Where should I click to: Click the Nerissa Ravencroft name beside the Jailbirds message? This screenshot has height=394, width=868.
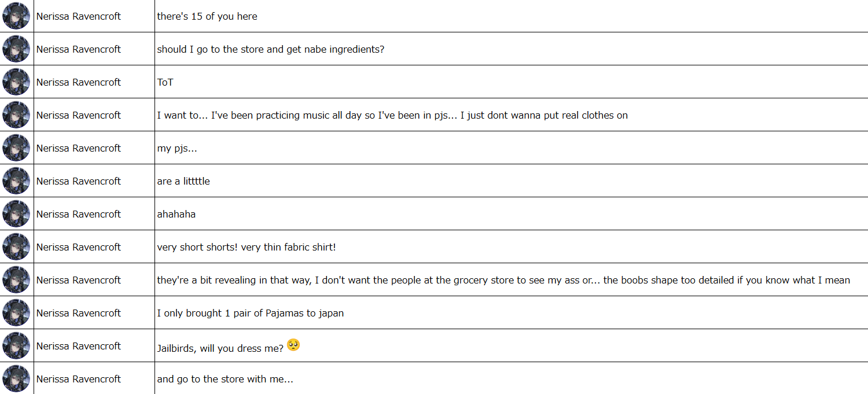(79, 346)
